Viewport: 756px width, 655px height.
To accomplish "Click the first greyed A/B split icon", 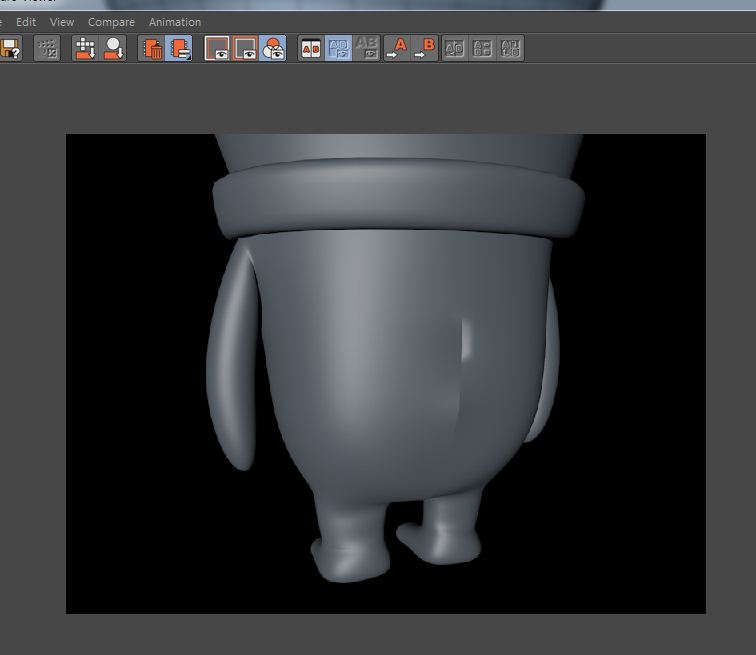I will coord(455,48).
